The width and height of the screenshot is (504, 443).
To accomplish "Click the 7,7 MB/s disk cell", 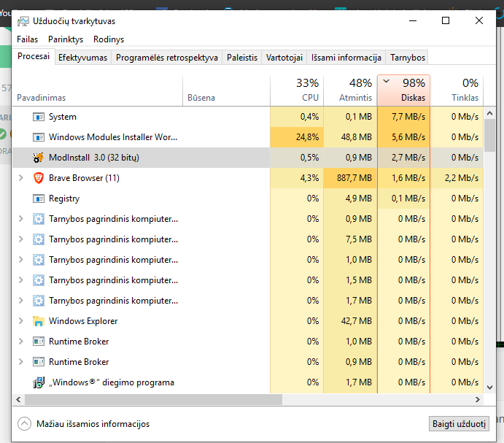I will tap(404, 117).
